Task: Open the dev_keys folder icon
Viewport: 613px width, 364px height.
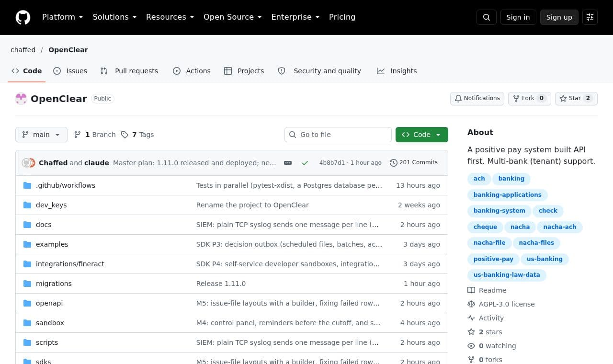Action: click(27, 205)
